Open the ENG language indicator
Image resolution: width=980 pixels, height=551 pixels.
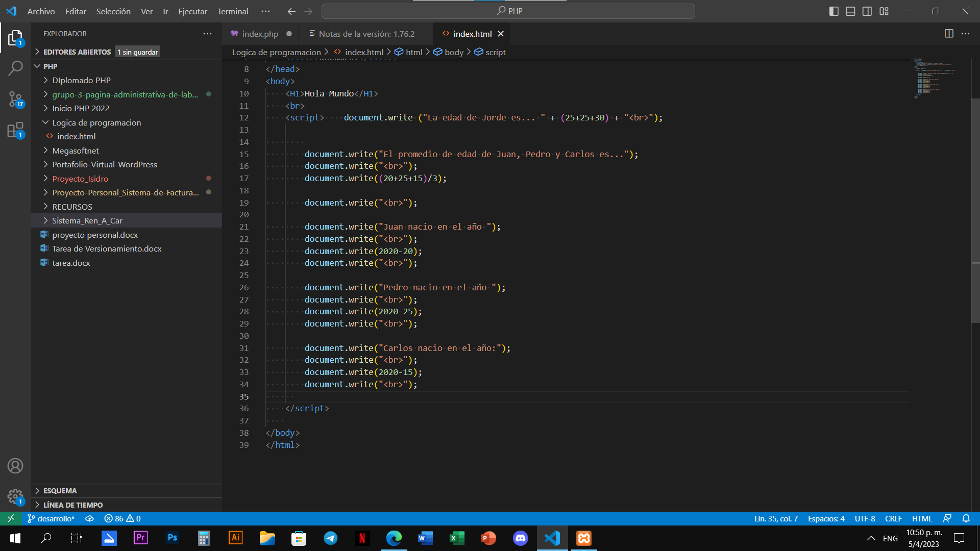(x=890, y=538)
